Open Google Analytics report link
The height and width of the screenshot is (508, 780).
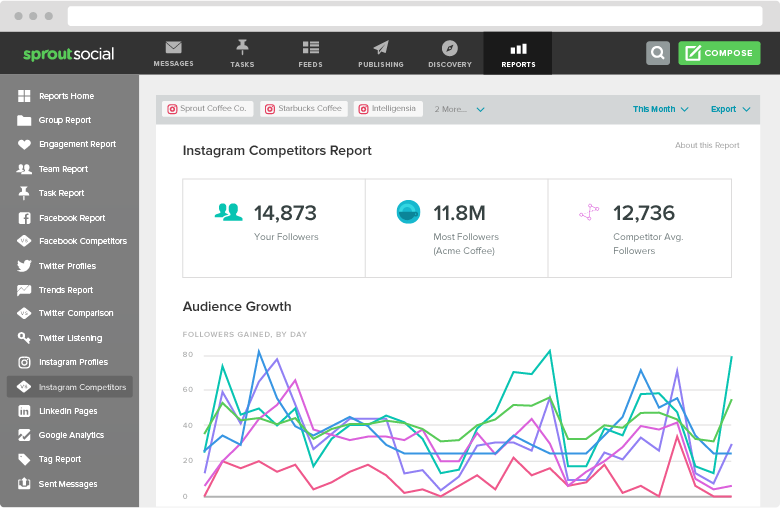pyautogui.click(x=70, y=435)
